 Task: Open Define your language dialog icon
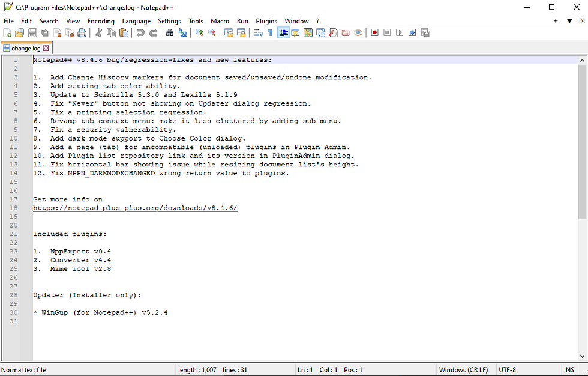pyautogui.click(x=295, y=33)
